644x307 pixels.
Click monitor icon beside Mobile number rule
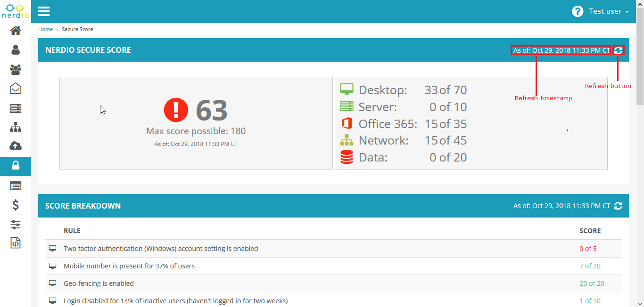coord(53,266)
